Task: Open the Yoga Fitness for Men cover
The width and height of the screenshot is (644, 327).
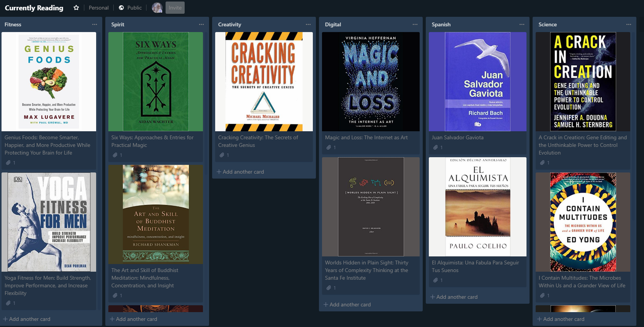Action: coord(49,222)
